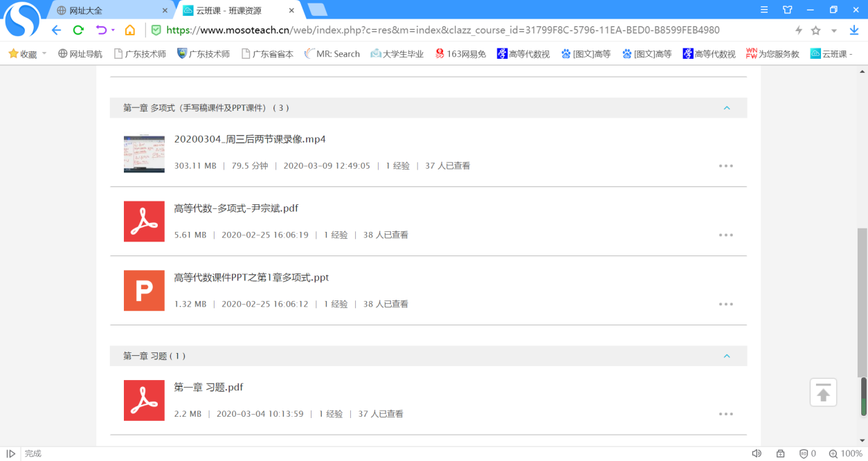
Task: Open more options for 20200304 录像.mp4
Action: click(x=725, y=166)
